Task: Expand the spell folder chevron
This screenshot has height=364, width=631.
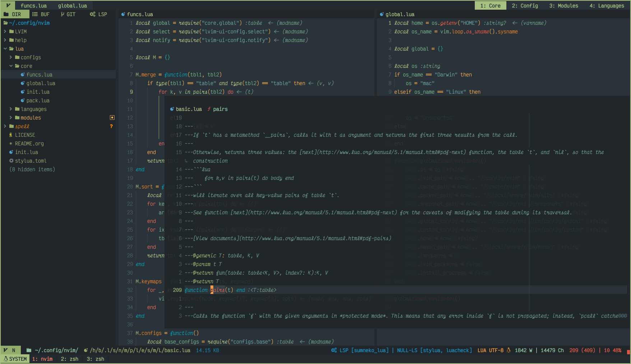Action: pyautogui.click(x=5, y=126)
